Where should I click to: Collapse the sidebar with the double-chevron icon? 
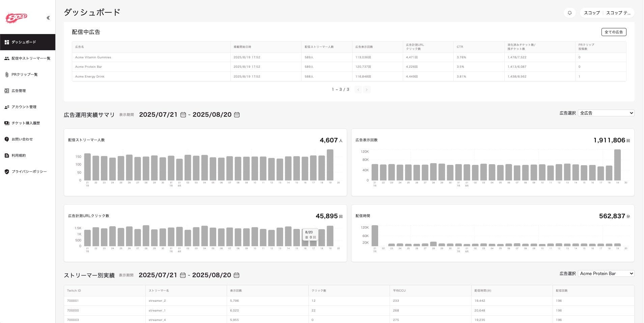tap(48, 18)
